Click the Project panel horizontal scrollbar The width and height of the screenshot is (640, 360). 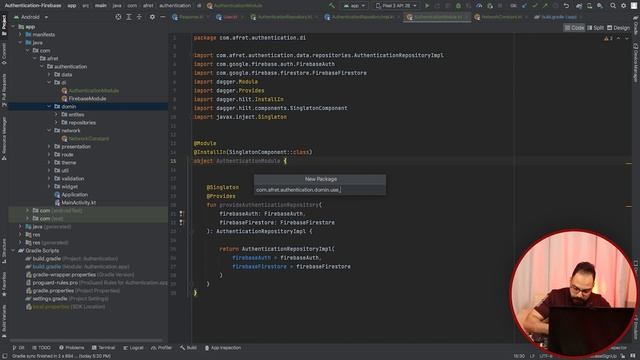[86, 340]
